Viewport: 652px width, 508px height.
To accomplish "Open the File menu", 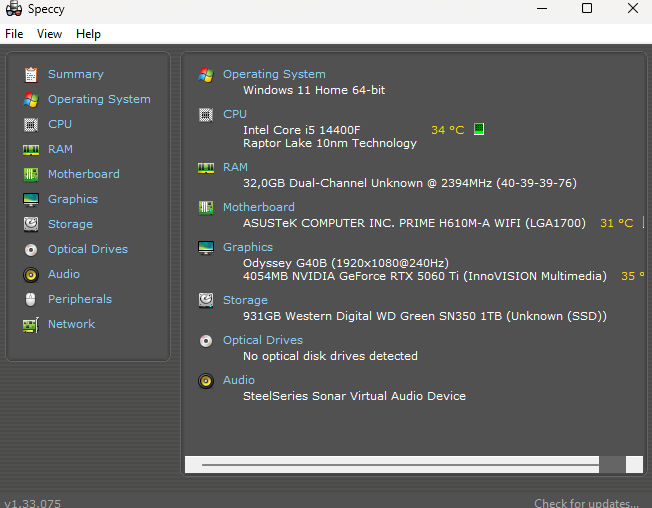I will tap(14, 34).
